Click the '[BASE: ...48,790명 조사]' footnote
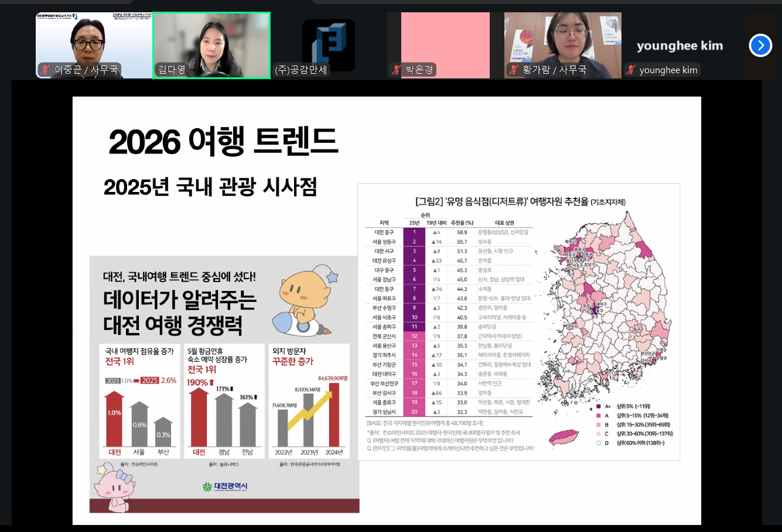The image size is (782, 532). pos(425,423)
